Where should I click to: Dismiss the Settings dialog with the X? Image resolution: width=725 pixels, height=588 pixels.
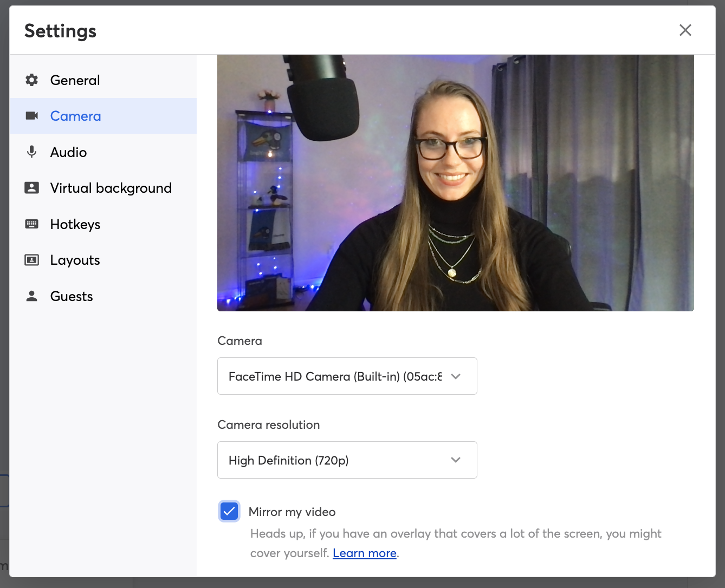click(x=685, y=30)
